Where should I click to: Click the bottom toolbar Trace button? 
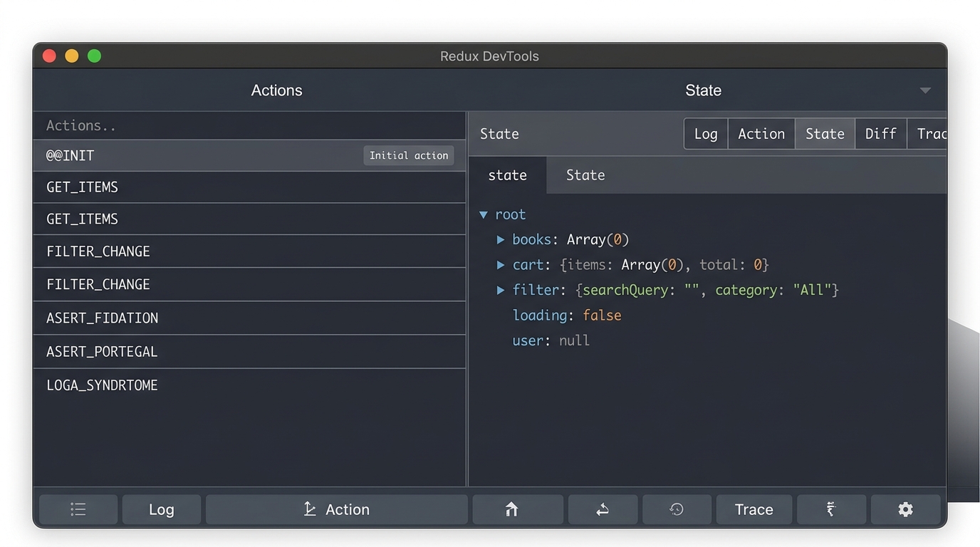pos(754,509)
